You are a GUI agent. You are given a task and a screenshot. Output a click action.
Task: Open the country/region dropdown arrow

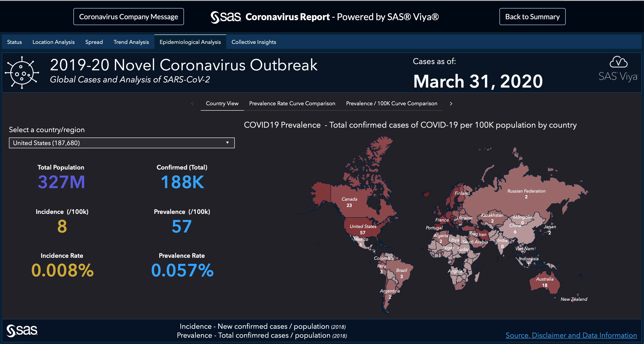click(227, 143)
